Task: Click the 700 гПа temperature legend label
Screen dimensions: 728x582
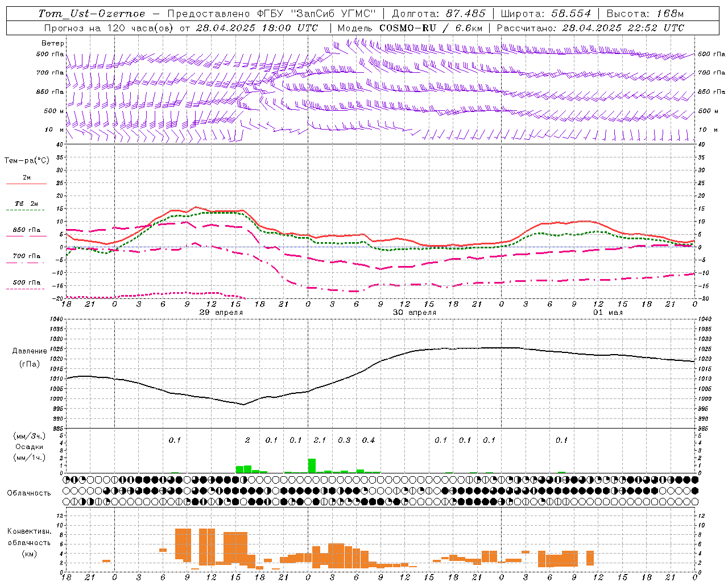Action: (x=27, y=256)
